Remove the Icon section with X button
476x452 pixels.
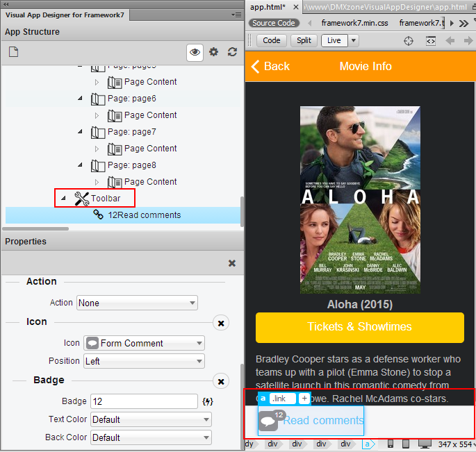pyautogui.click(x=221, y=323)
